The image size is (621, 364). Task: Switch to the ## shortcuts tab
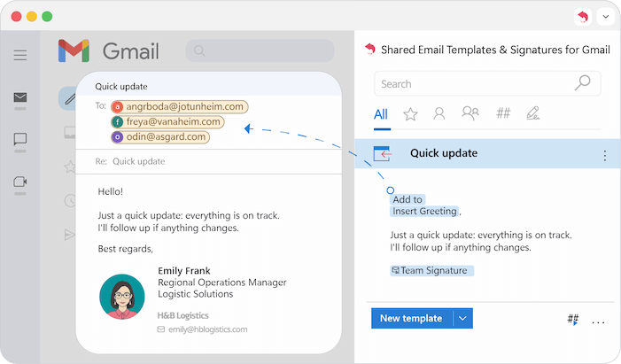(x=503, y=113)
